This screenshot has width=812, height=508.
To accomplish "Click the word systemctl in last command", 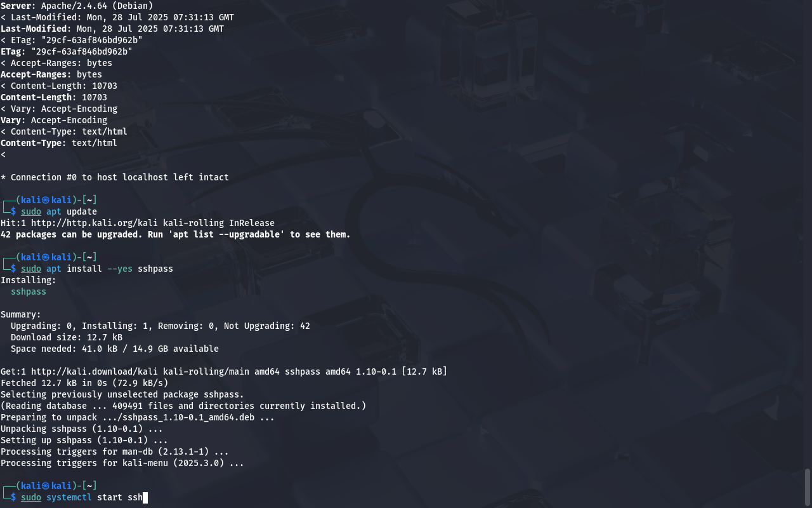I will [x=69, y=497].
